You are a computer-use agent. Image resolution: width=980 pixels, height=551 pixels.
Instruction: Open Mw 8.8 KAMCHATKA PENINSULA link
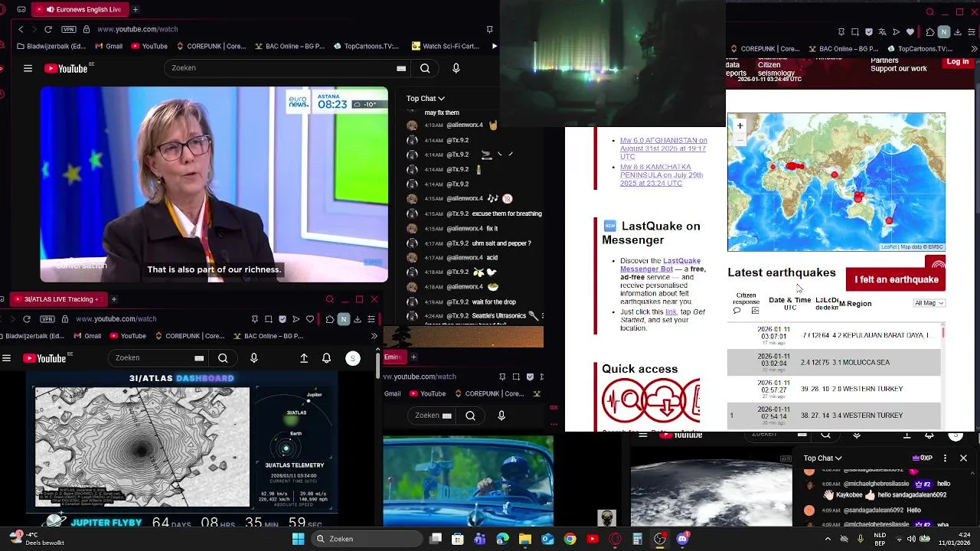pos(661,175)
